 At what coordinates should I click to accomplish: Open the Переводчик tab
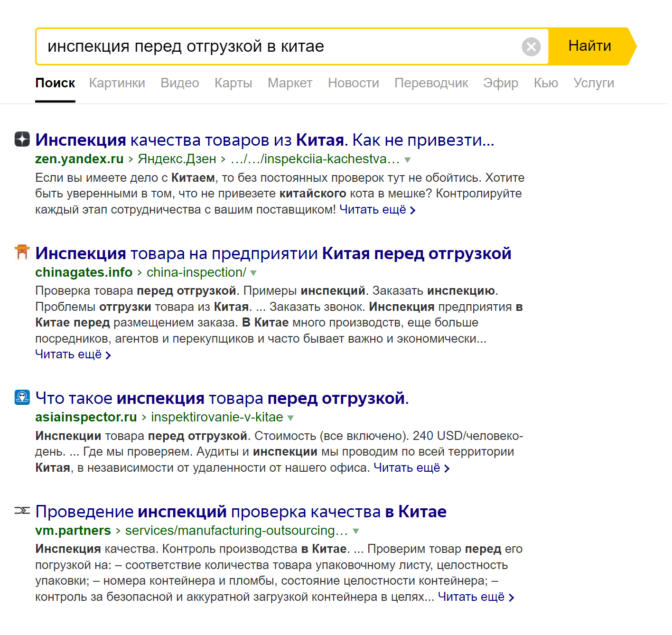tap(431, 83)
